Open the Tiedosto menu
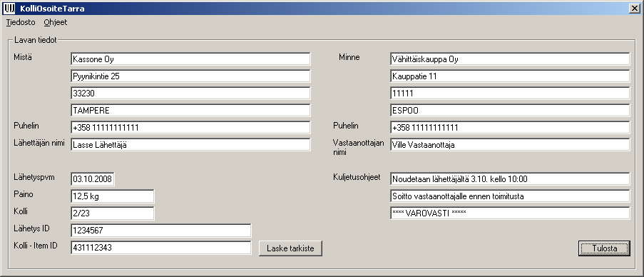Viewport: 644px width, 277px height. tap(21, 23)
